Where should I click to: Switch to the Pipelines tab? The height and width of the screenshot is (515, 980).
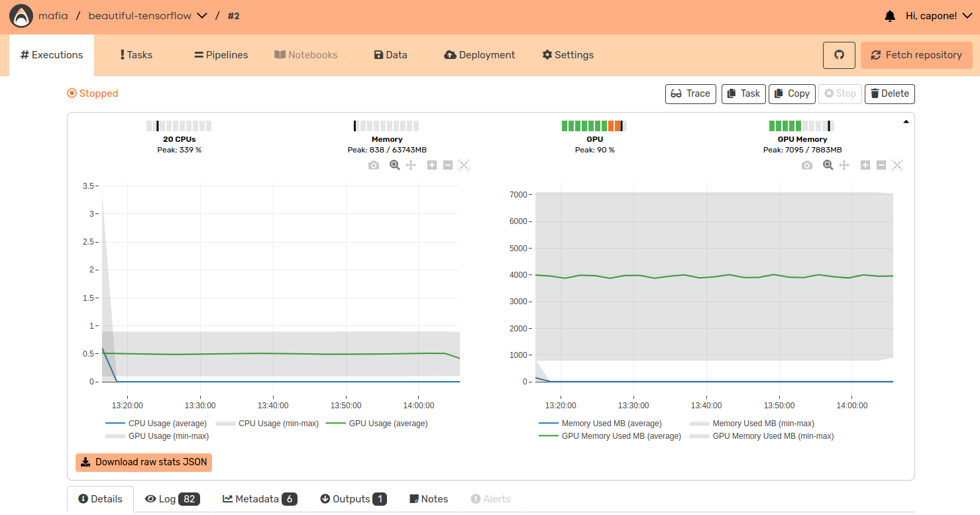[x=221, y=55]
